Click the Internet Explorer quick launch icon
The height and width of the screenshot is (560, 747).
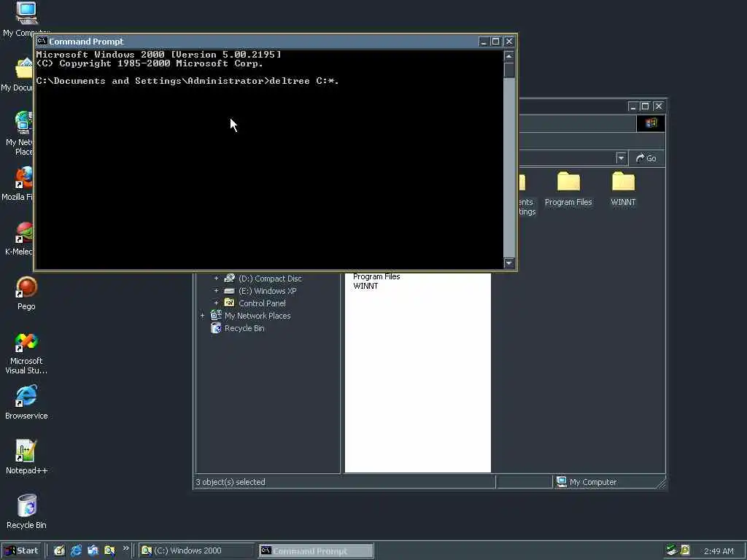pyautogui.click(x=76, y=551)
